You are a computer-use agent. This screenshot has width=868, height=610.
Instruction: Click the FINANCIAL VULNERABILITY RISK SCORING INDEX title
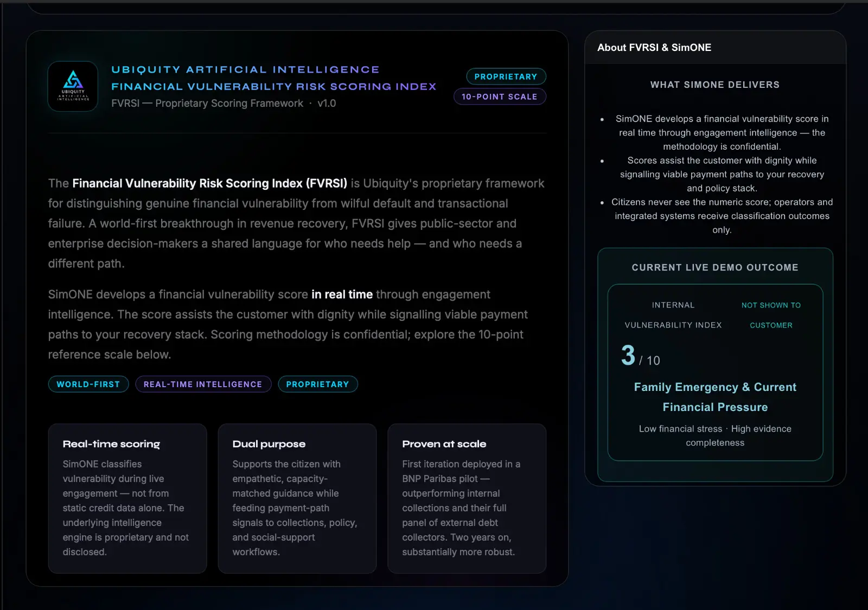click(x=273, y=86)
